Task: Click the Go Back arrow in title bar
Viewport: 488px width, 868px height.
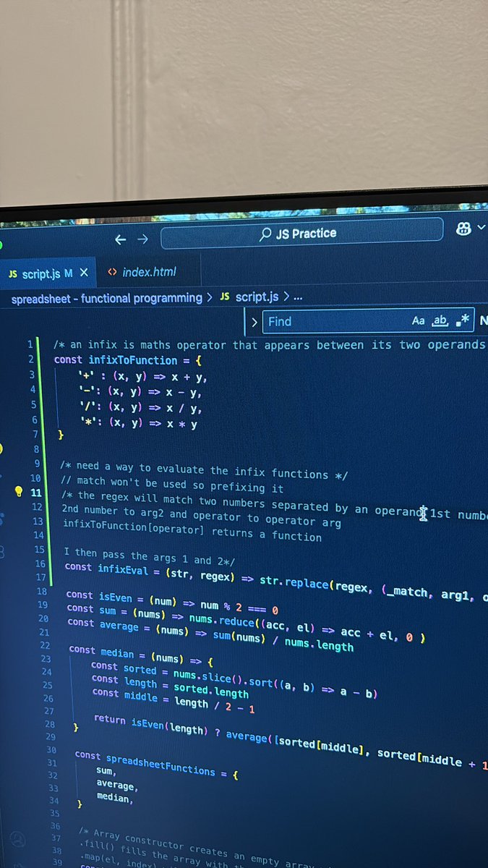Action: click(121, 239)
